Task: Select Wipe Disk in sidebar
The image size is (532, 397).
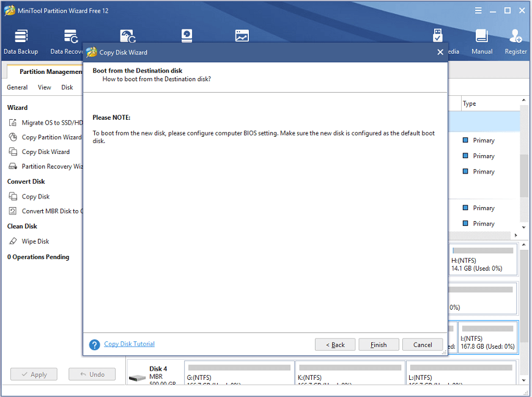Action: pos(35,241)
